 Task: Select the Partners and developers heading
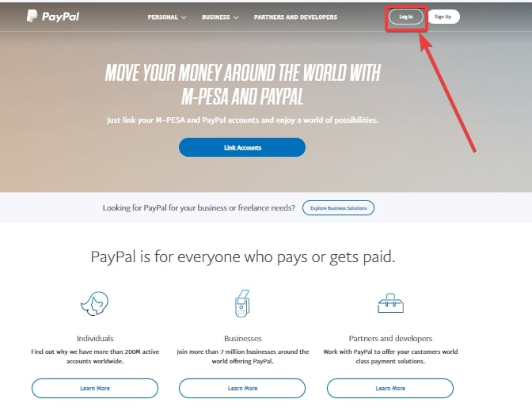390,338
